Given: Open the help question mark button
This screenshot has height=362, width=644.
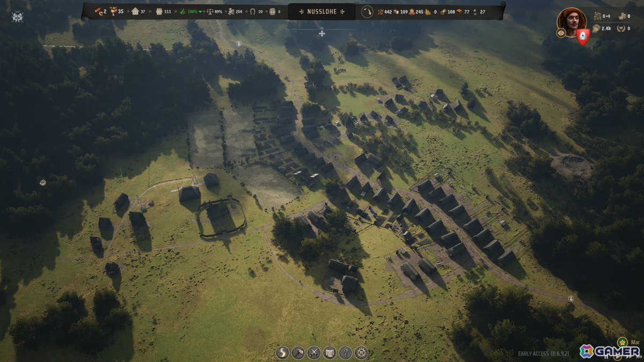Looking at the screenshot, I should click(346, 352).
